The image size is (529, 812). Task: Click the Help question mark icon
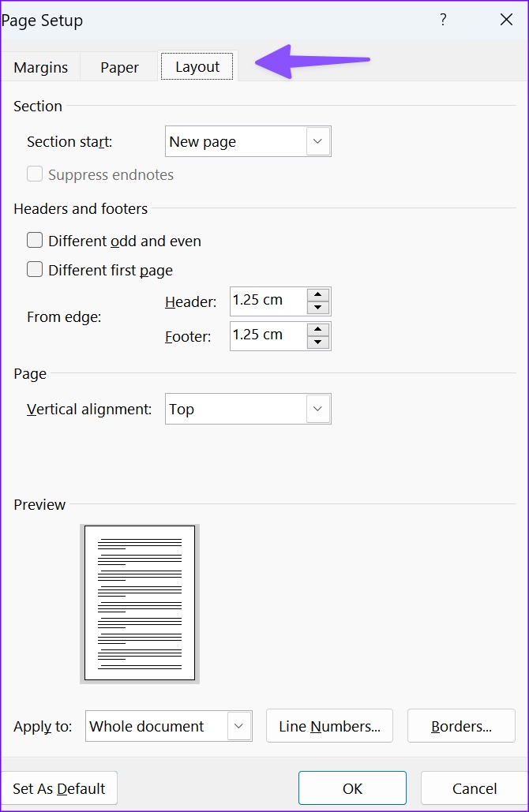pyautogui.click(x=443, y=20)
